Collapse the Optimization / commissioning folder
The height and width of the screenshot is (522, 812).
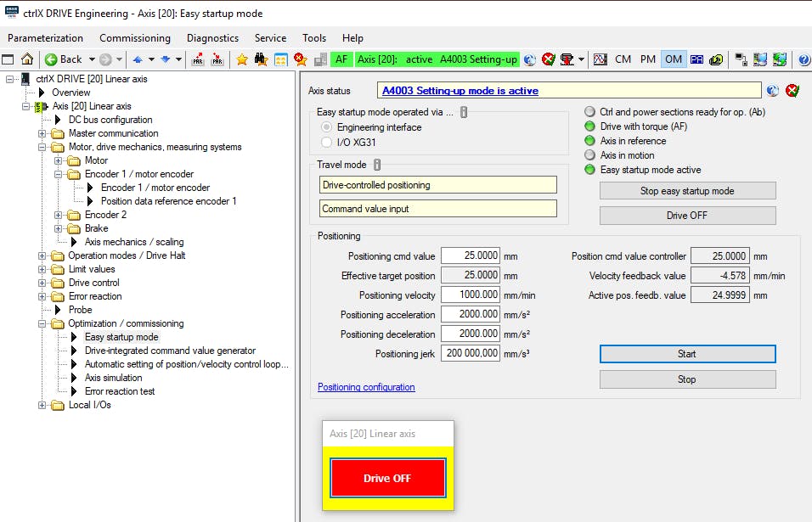click(x=42, y=323)
